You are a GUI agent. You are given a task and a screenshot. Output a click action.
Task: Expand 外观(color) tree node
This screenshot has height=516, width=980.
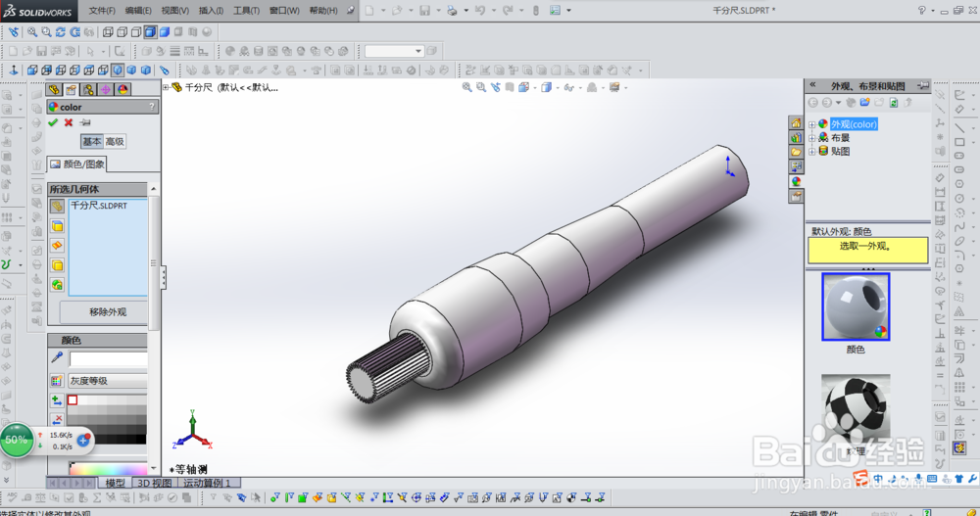811,124
